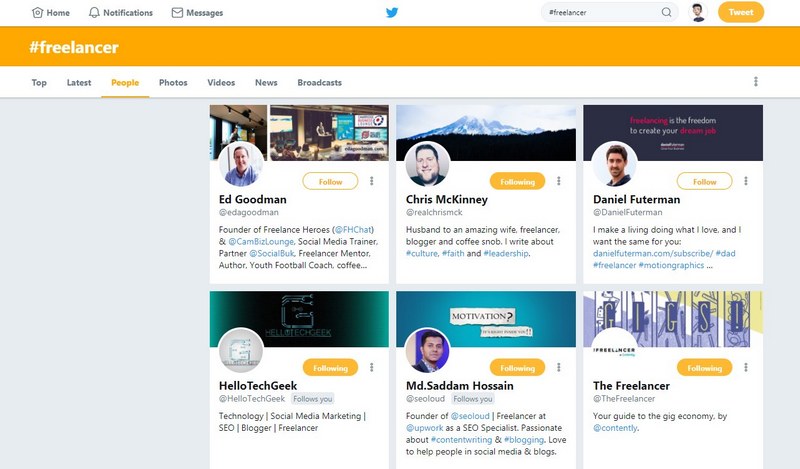Open Daniel Futerman's profile picture

click(x=614, y=164)
